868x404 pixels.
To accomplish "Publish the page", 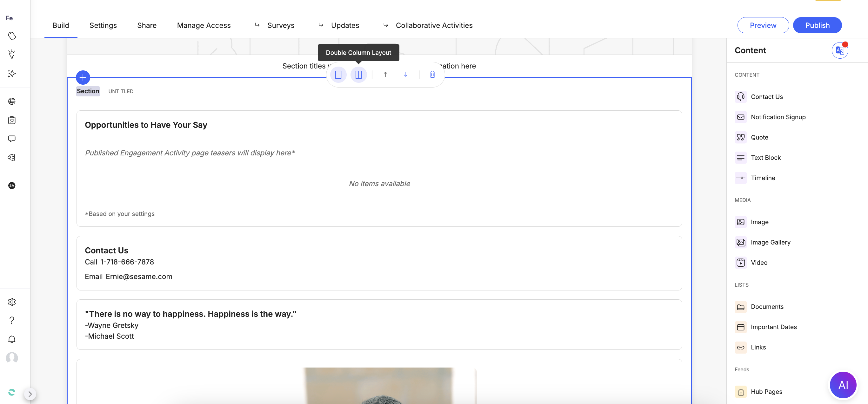I will (x=817, y=25).
